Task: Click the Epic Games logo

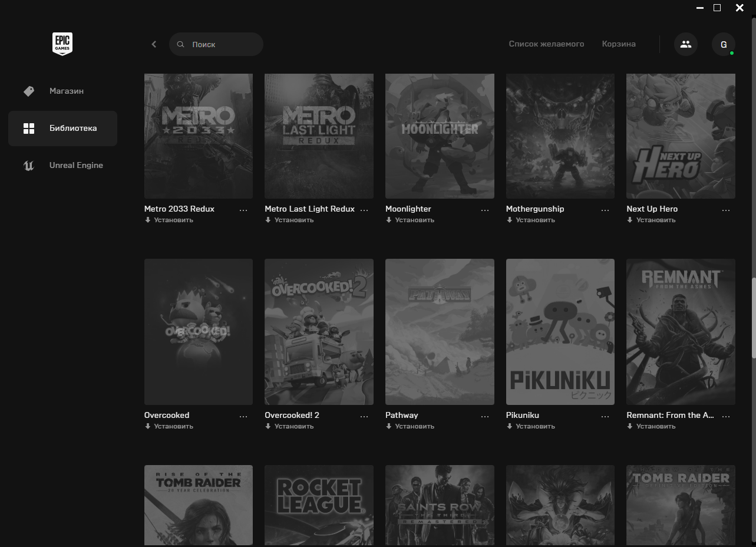Action: 62,44
